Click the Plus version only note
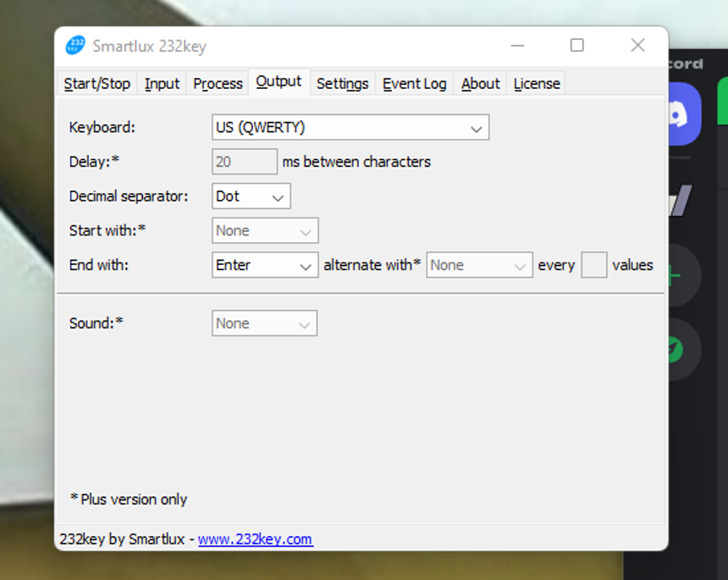728x580 pixels. pyautogui.click(x=129, y=500)
